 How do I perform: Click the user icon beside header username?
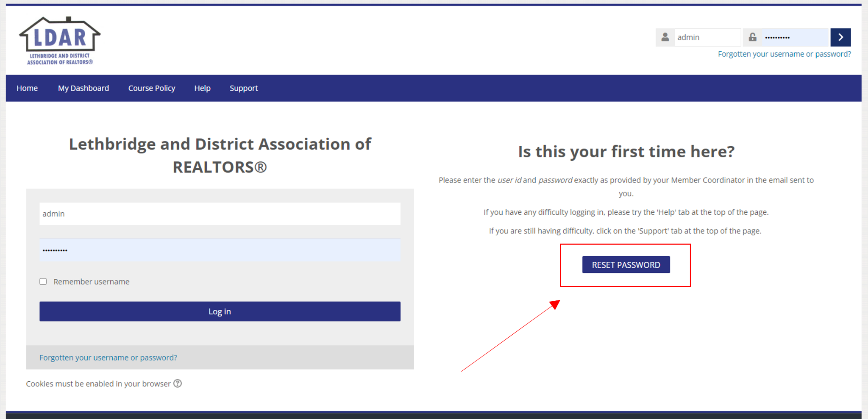coord(665,37)
